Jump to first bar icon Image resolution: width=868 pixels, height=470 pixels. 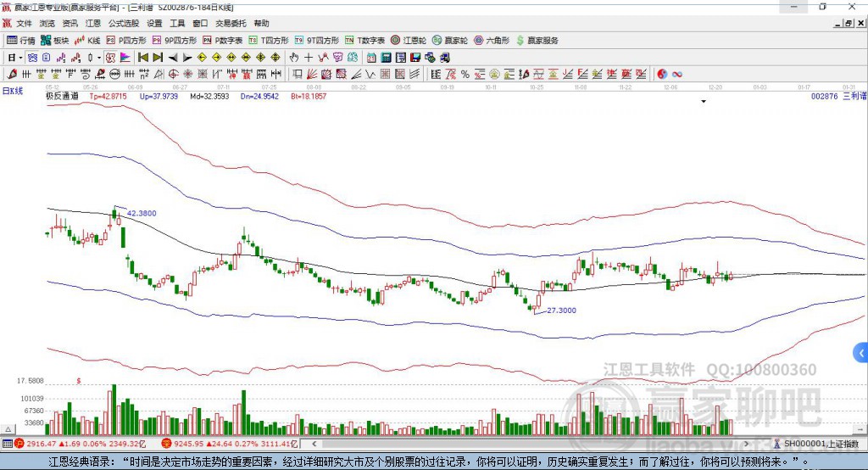click(x=142, y=58)
